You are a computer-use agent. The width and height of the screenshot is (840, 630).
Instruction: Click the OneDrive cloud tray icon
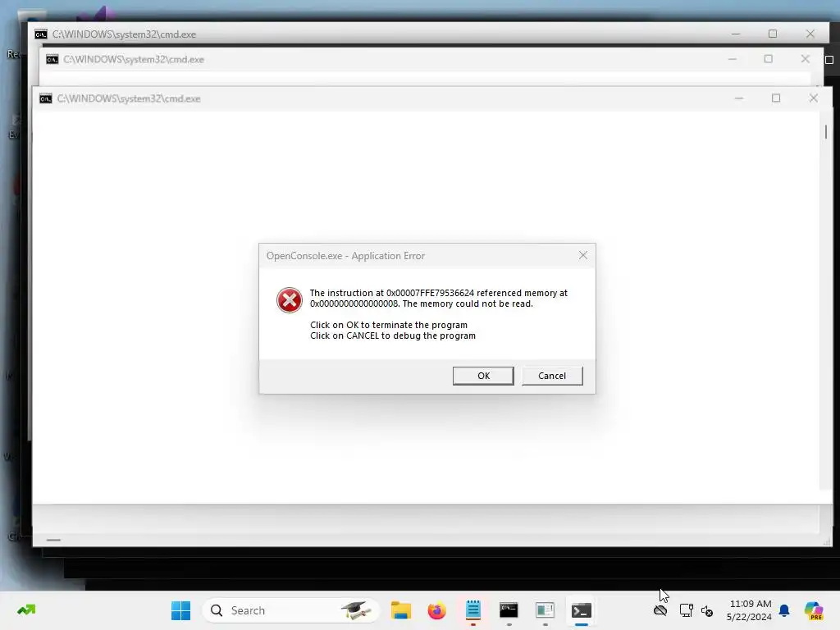[x=660, y=610]
